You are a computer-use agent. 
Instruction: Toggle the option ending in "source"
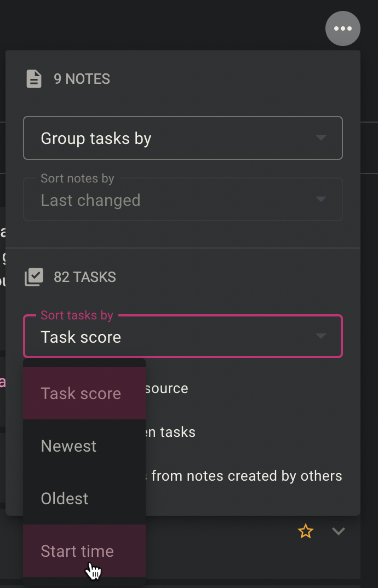coord(167,388)
